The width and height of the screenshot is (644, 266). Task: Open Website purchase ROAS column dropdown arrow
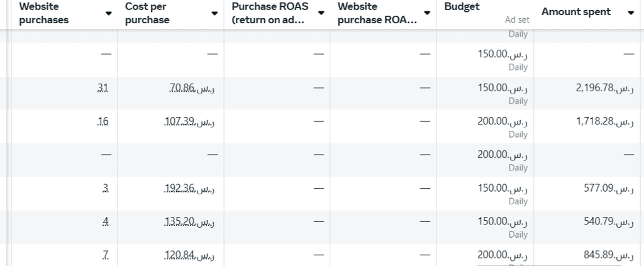[x=428, y=13]
